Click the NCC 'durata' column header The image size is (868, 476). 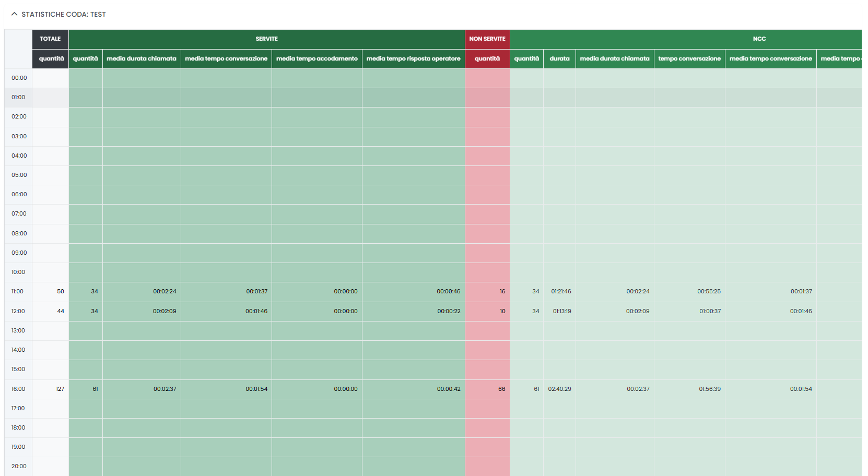pyautogui.click(x=559, y=58)
